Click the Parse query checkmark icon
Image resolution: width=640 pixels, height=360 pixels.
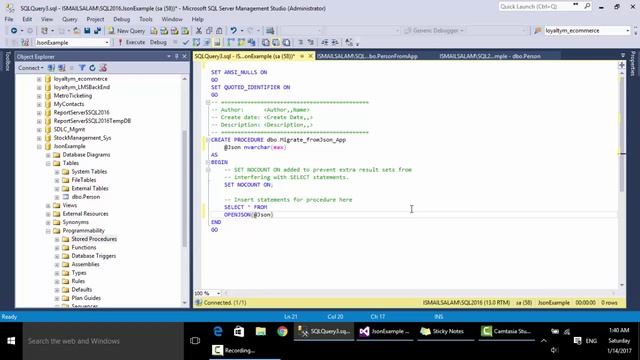pos(186,42)
